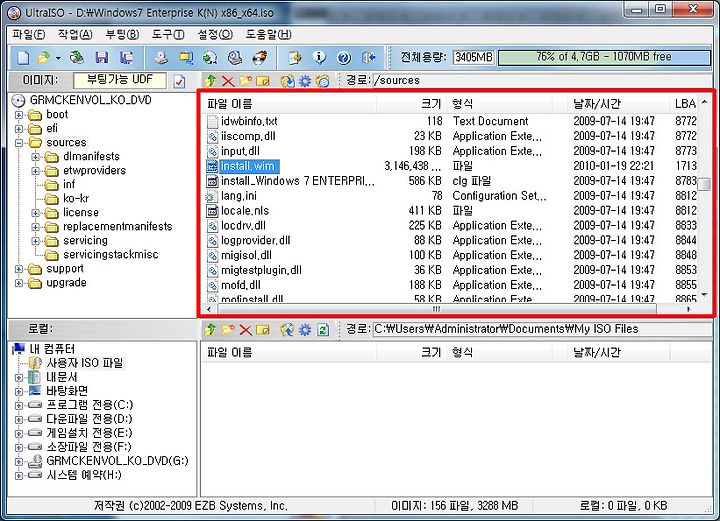
Task: Click the disc with green arrow convert icon
Action: pos(210,57)
